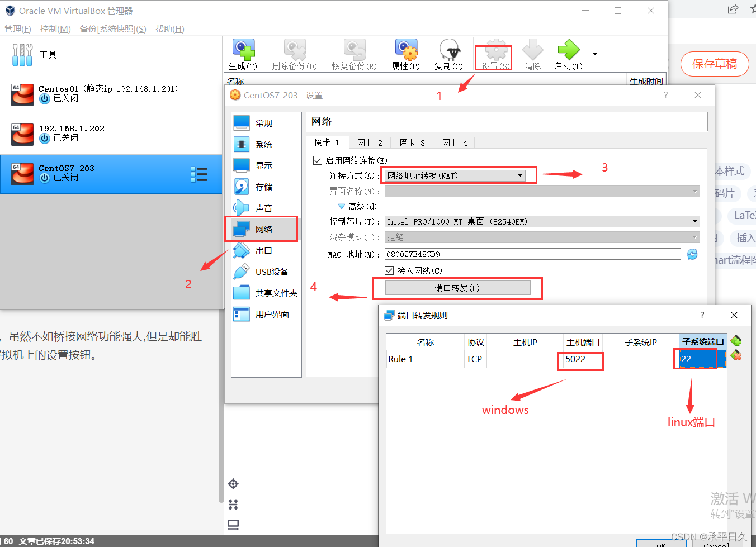Open the 常规 general settings category
Image resolution: width=756 pixels, height=547 pixels.
click(266, 123)
